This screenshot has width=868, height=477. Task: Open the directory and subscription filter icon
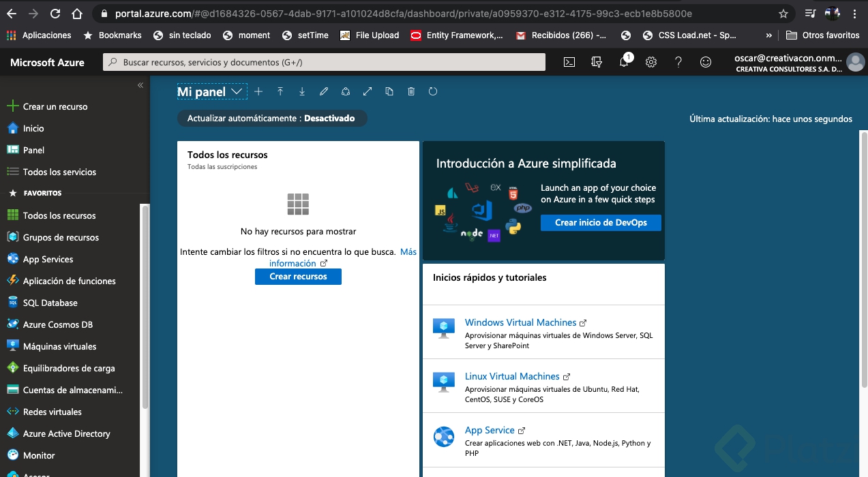597,62
